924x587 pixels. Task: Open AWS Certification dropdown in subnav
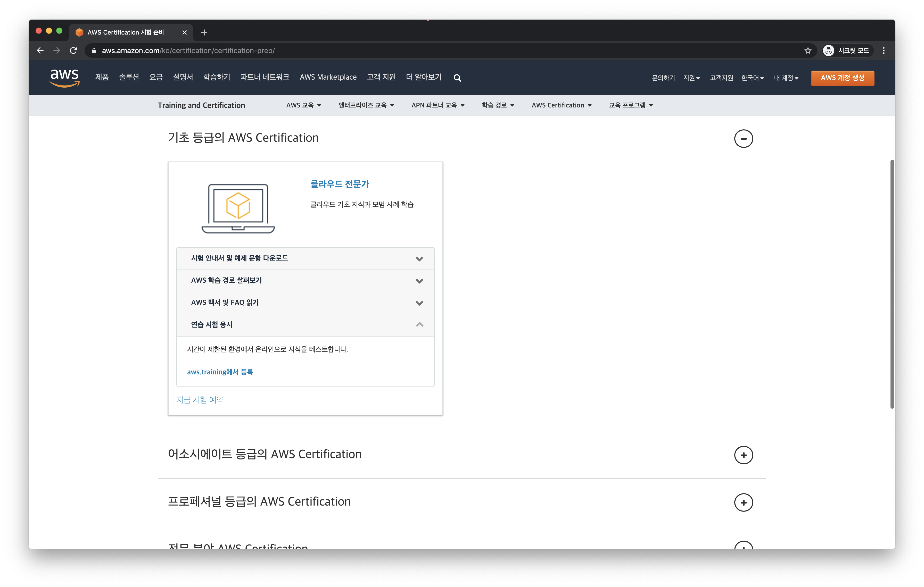[561, 105]
